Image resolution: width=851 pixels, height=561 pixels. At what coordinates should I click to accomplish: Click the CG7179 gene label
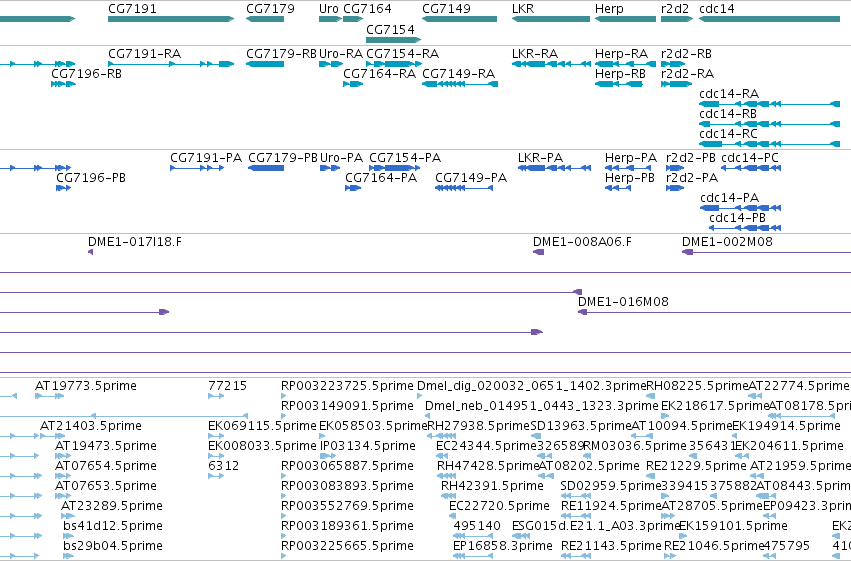[x=270, y=9]
